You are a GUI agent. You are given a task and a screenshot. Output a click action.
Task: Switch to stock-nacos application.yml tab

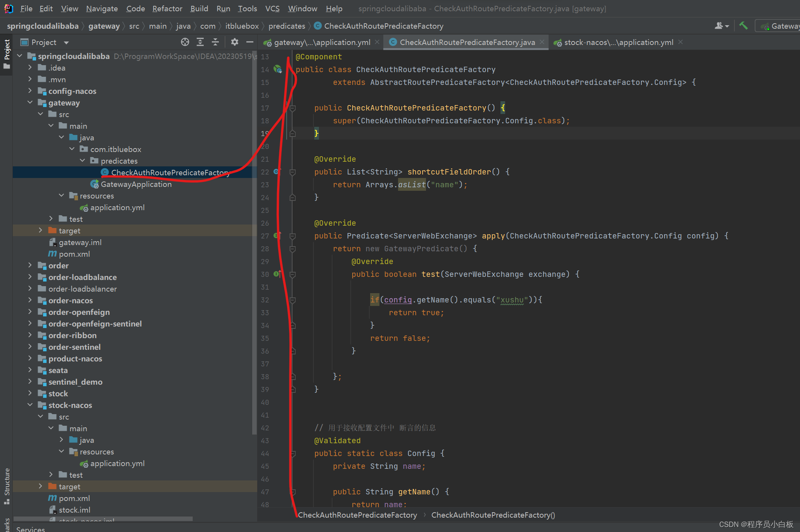click(x=618, y=42)
